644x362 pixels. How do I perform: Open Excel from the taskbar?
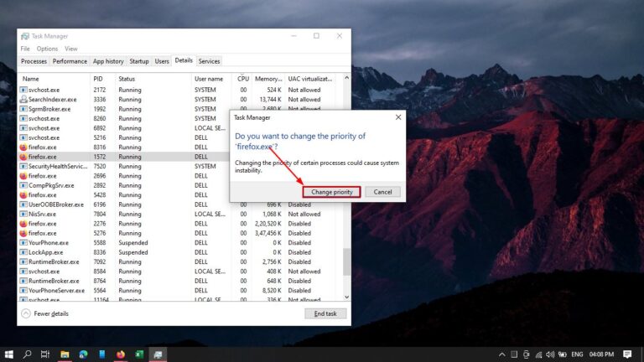point(140,354)
